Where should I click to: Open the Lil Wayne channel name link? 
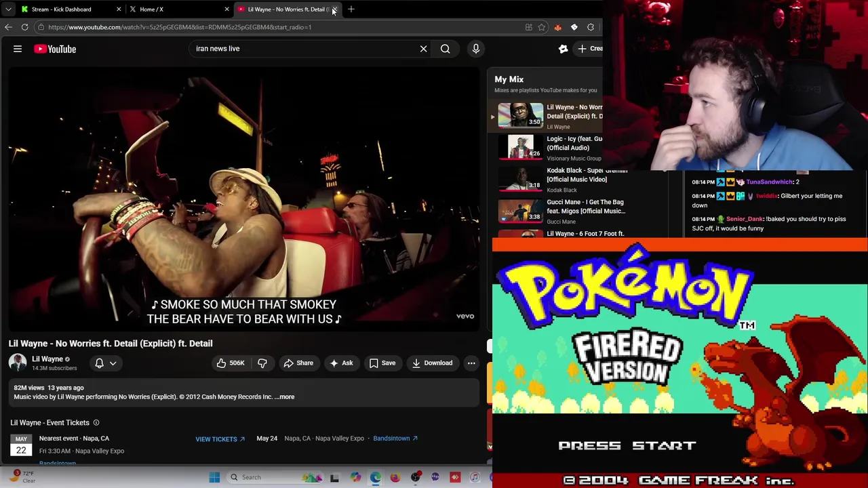(47, 359)
